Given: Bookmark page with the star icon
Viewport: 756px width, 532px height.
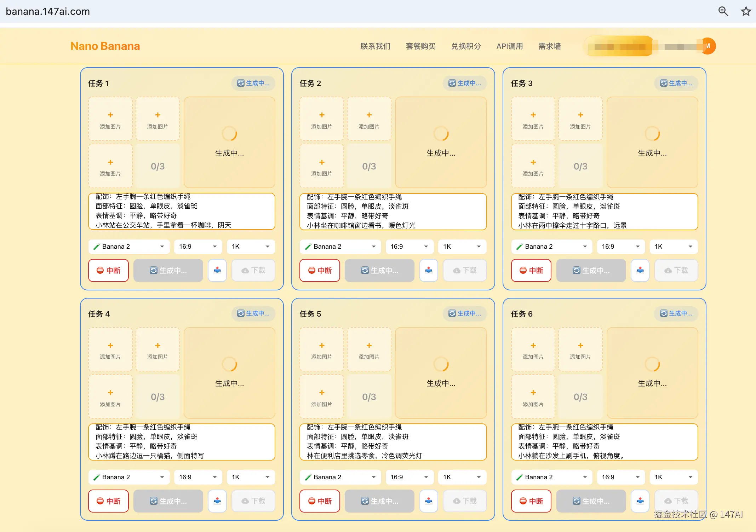Looking at the screenshot, I should coord(746,11).
